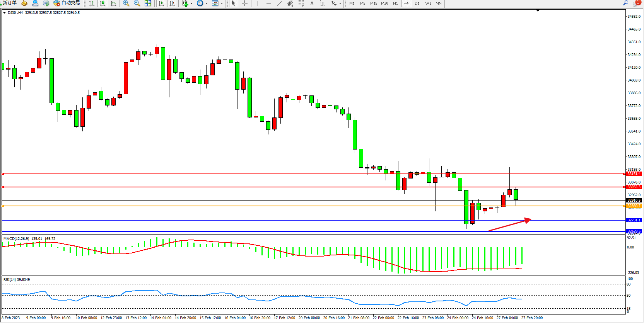Toggle chart shift button
The image size is (644, 323).
click(172, 3)
